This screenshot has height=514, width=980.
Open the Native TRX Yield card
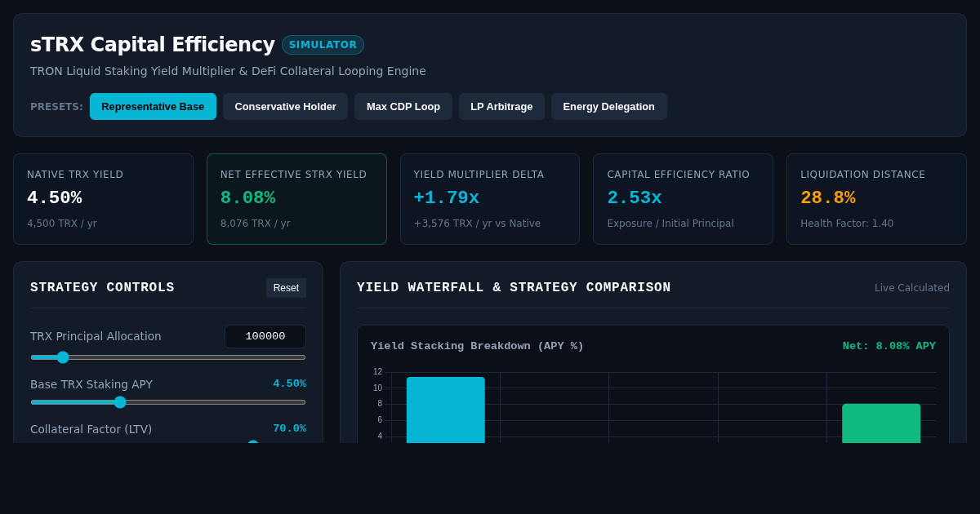103,199
